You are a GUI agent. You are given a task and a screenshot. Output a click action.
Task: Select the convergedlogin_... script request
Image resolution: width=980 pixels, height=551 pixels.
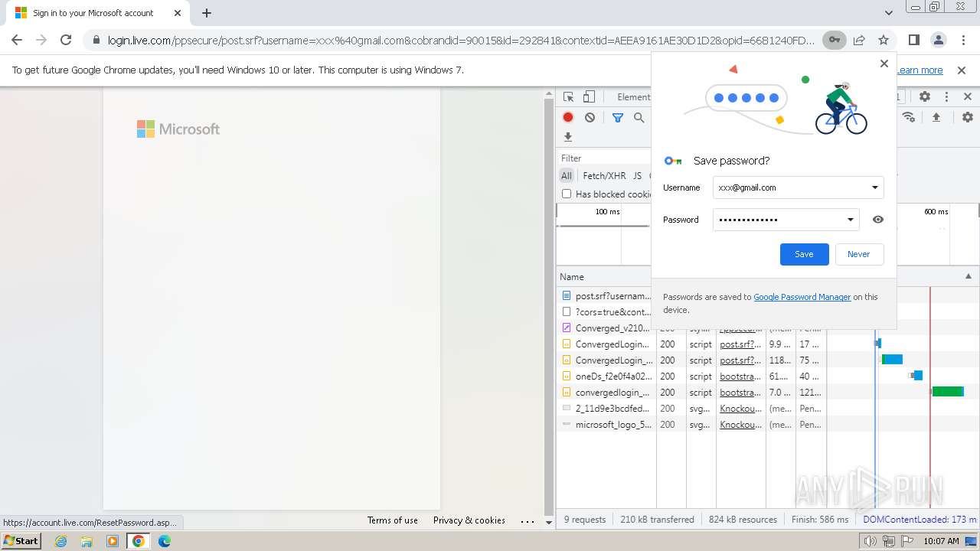(606, 392)
